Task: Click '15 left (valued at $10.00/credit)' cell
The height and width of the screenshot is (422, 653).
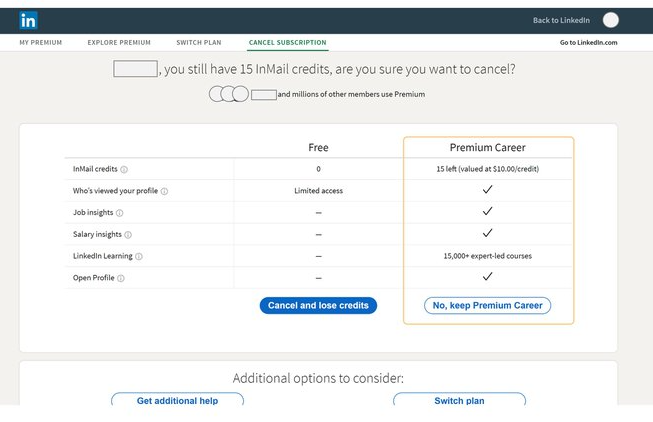Action: [x=487, y=169]
